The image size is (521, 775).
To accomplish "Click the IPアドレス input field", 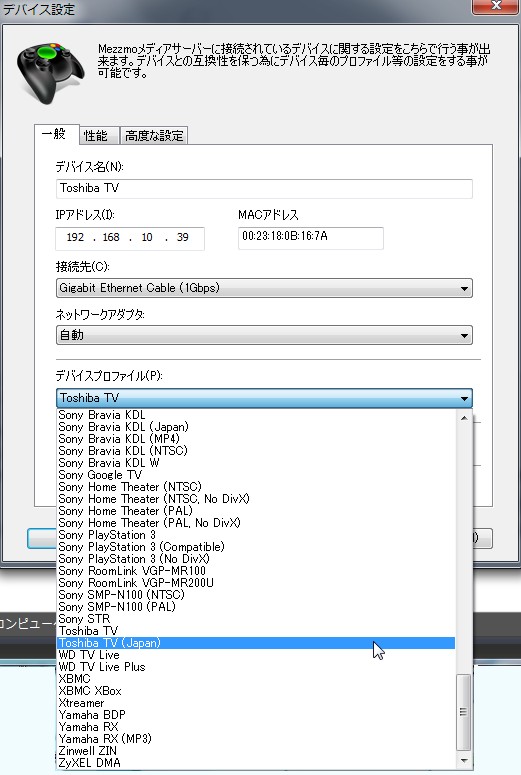I will click(130, 238).
